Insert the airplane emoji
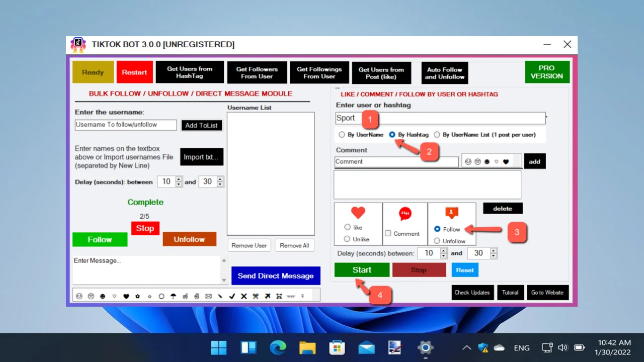Image resolution: width=644 pixels, height=362 pixels. (267, 296)
